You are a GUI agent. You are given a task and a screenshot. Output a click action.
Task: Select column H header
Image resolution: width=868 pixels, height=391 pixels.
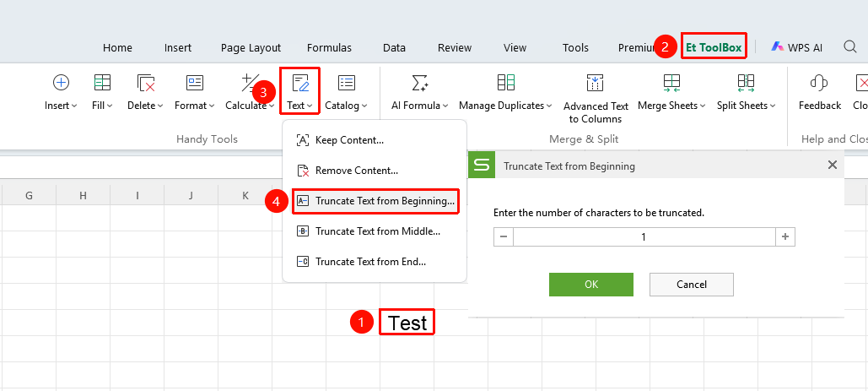pos(83,195)
